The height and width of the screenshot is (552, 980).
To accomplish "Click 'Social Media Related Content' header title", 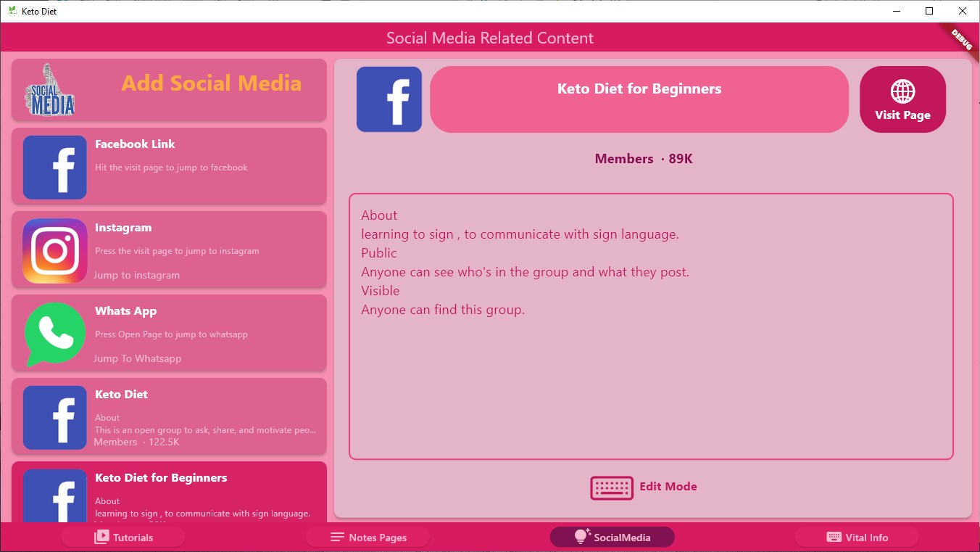I will pos(490,38).
